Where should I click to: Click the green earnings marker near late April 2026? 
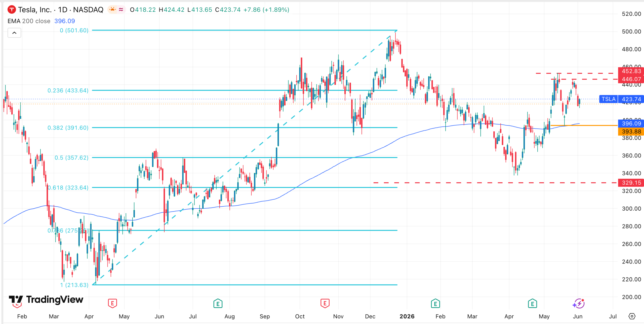[533, 303]
